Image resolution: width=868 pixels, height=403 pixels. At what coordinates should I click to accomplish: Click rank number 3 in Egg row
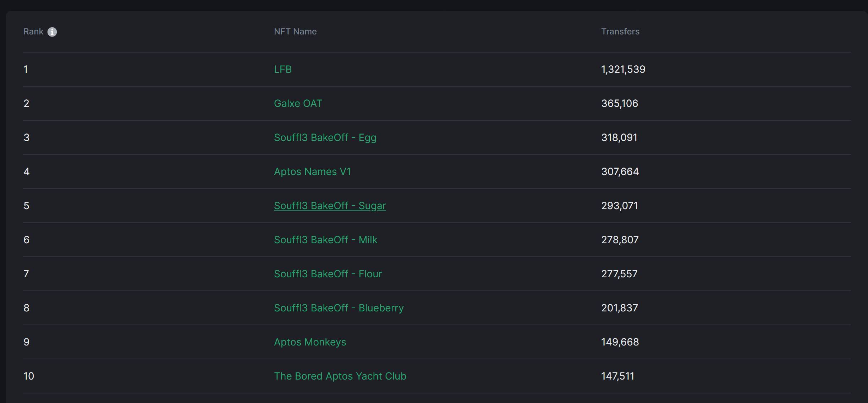coord(26,137)
